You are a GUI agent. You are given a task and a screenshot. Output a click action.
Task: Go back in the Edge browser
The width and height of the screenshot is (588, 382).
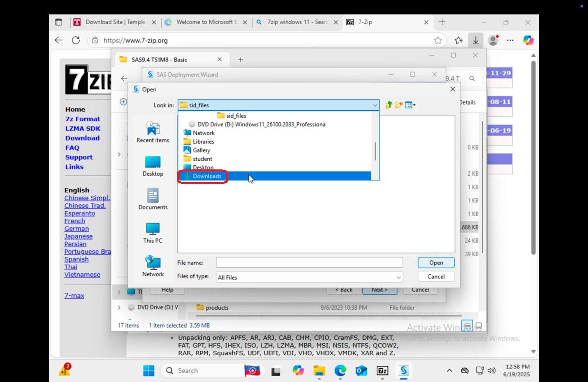[x=58, y=40]
